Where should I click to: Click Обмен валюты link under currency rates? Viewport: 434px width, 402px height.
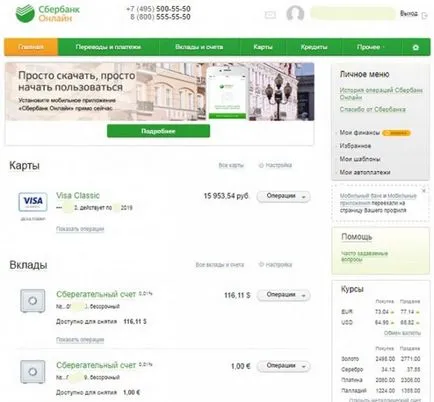tap(402, 333)
